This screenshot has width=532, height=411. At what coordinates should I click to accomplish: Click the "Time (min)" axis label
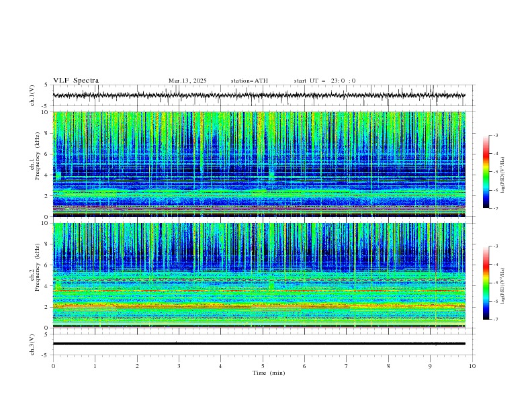tap(269, 373)
